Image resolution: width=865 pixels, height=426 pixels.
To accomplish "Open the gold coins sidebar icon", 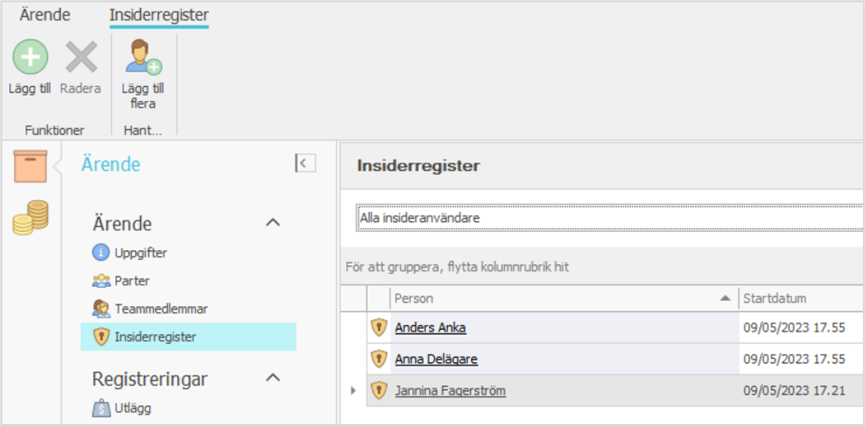I will click(x=30, y=217).
